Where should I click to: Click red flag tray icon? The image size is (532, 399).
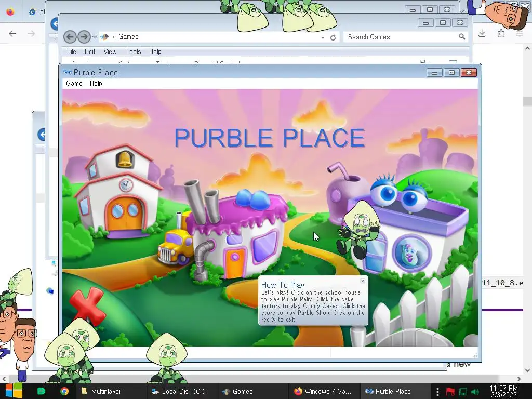pyautogui.click(x=450, y=392)
